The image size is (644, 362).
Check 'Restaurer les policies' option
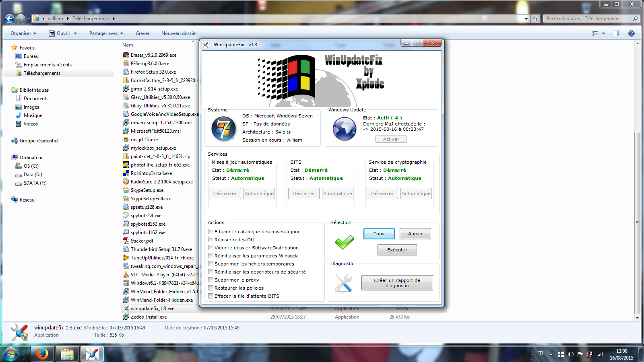211,288
